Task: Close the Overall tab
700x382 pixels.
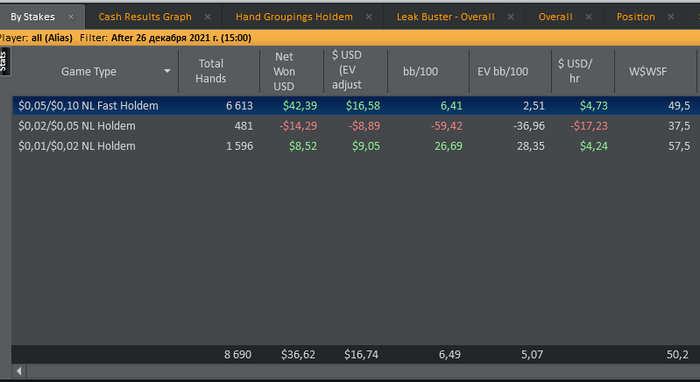Action: click(x=589, y=17)
